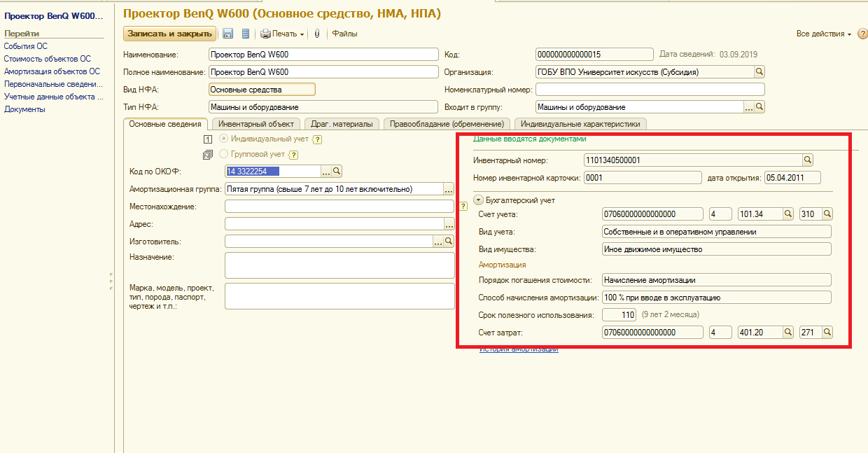The height and width of the screenshot is (453, 868).
Task: Click the Код field value
Action: click(x=595, y=54)
